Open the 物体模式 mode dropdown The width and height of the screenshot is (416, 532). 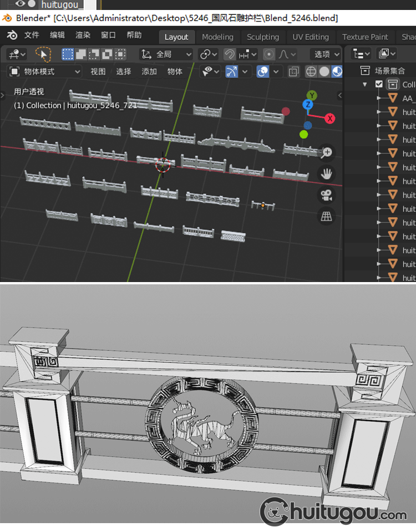click(x=44, y=71)
